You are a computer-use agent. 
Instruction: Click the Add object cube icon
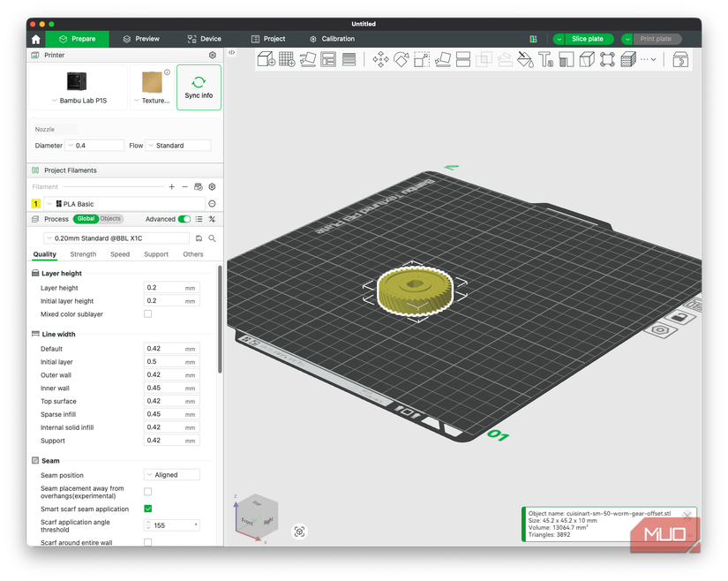click(x=266, y=59)
